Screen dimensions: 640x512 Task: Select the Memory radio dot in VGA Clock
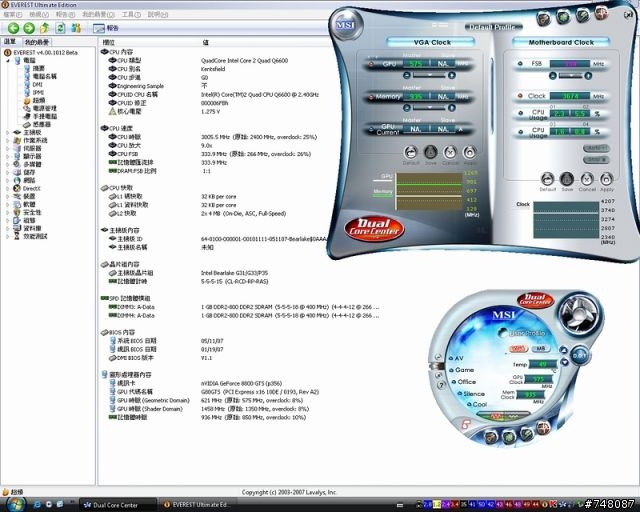click(x=371, y=97)
